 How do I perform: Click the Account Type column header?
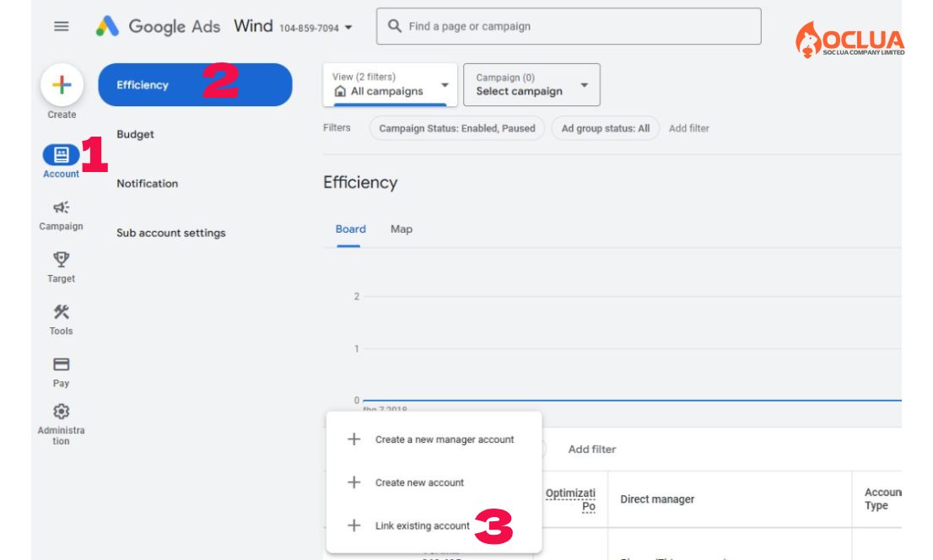point(883,499)
